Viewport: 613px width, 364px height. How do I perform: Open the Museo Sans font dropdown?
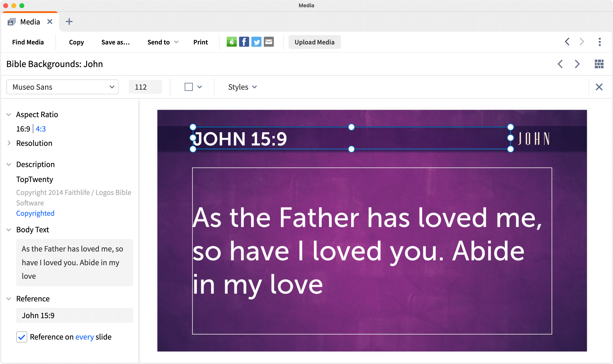[x=62, y=87]
